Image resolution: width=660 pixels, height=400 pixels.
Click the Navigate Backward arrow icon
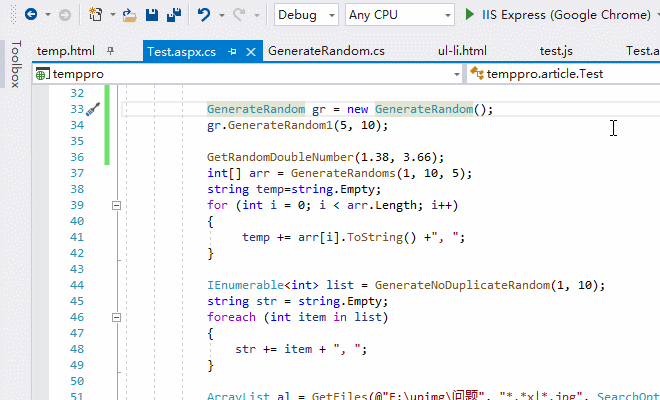31,15
